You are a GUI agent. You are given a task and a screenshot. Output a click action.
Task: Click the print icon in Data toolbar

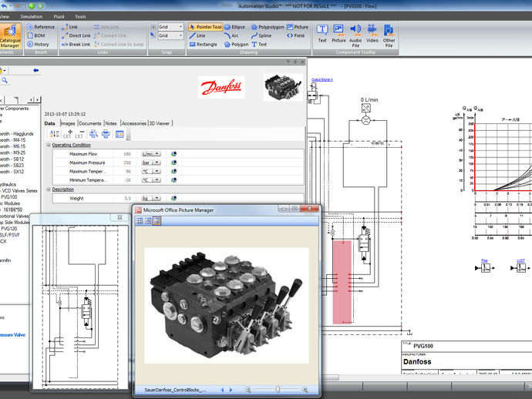[x=106, y=134]
